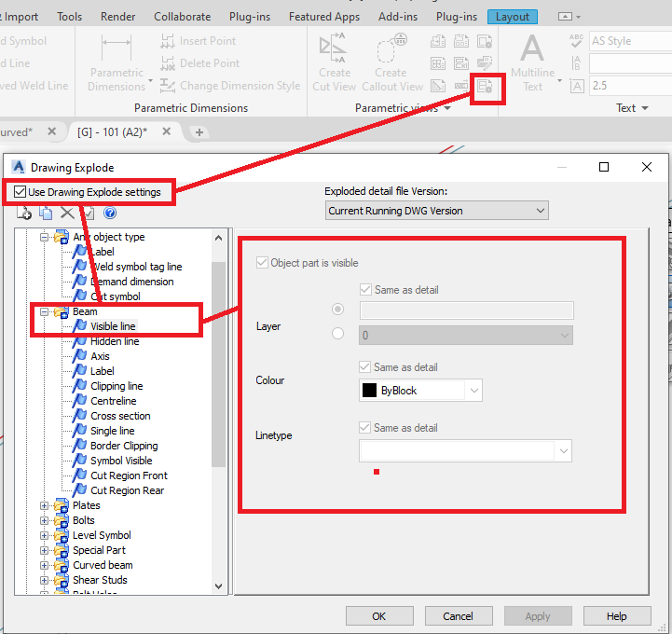Viewport: 672px width, 634px height.
Task: Click the tree scrollbar down arrow
Action: [x=219, y=586]
